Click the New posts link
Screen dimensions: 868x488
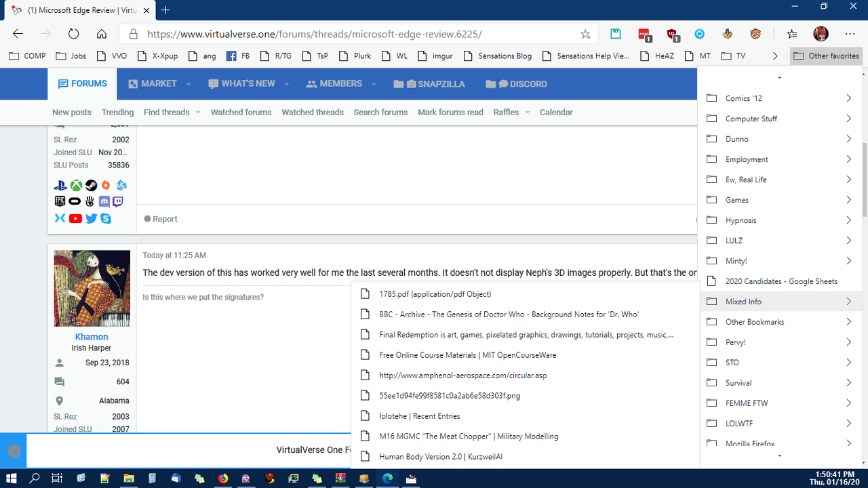[x=72, y=112]
